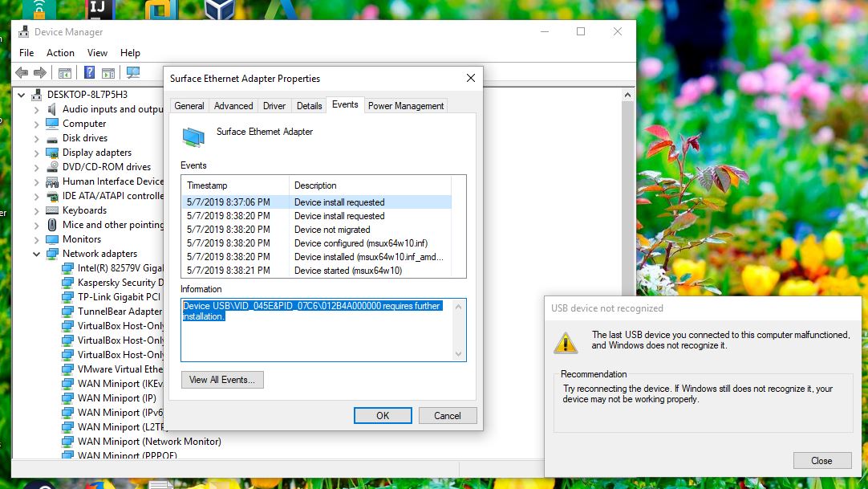Image resolution: width=868 pixels, height=489 pixels.
Task: Open the File menu
Action: (x=26, y=53)
